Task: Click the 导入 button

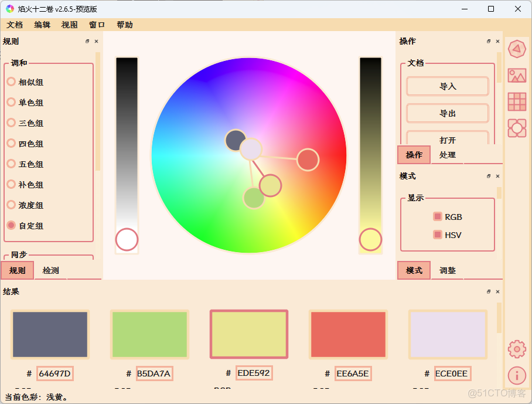Action: [448, 86]
